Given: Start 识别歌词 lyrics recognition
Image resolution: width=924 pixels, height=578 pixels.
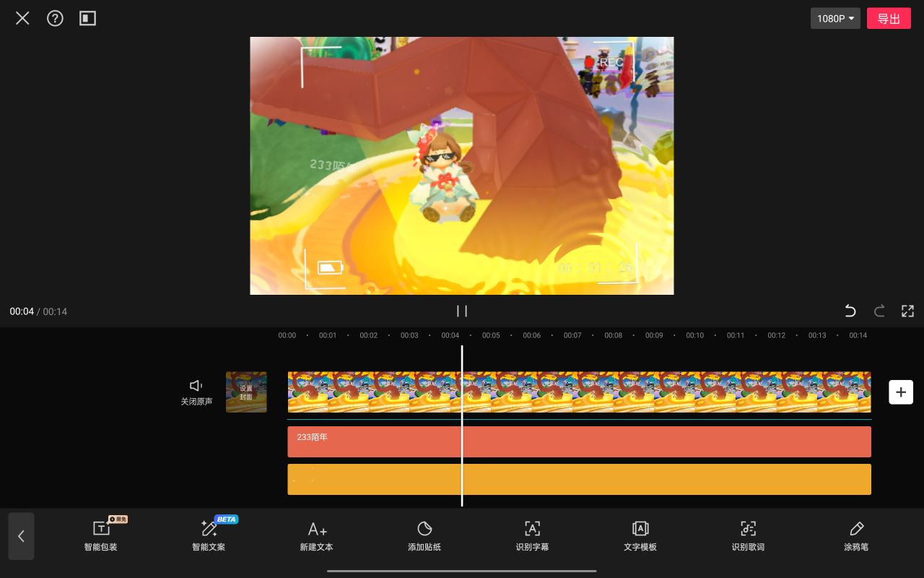Looking at the screenshot, I should (x=748, y=536).
